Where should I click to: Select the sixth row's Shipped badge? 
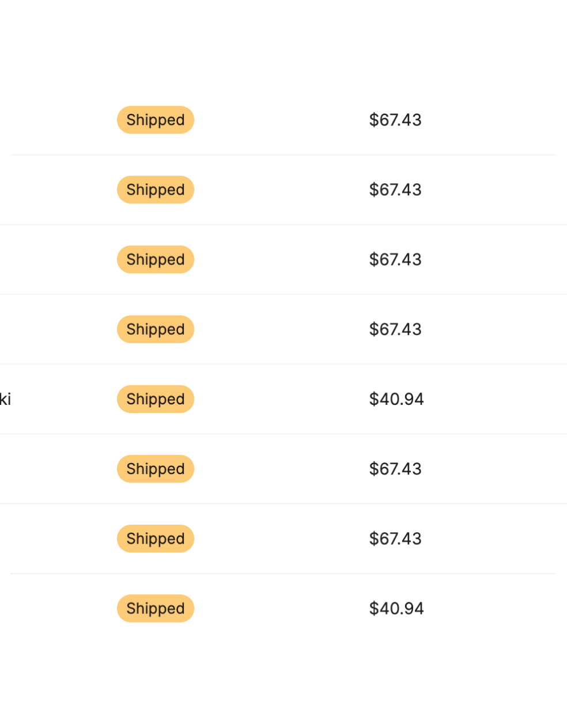tap(156, 469)
